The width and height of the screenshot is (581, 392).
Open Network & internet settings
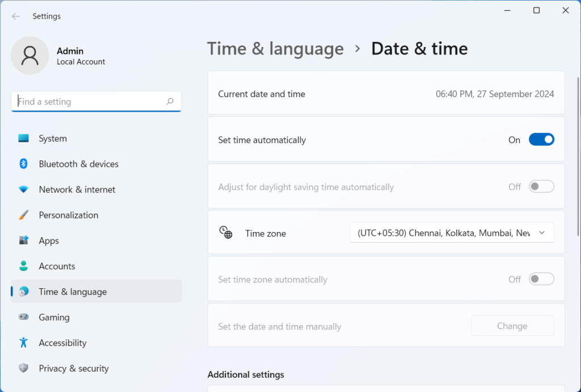tap(96, 189)
